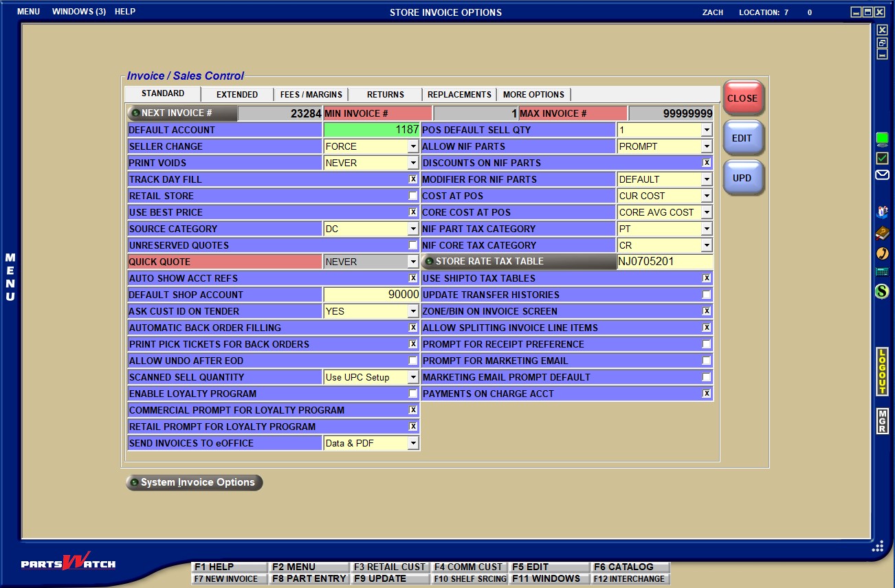Open the envelope mail icon
This screenshot has height=588, width=895.
click(882, 175)
